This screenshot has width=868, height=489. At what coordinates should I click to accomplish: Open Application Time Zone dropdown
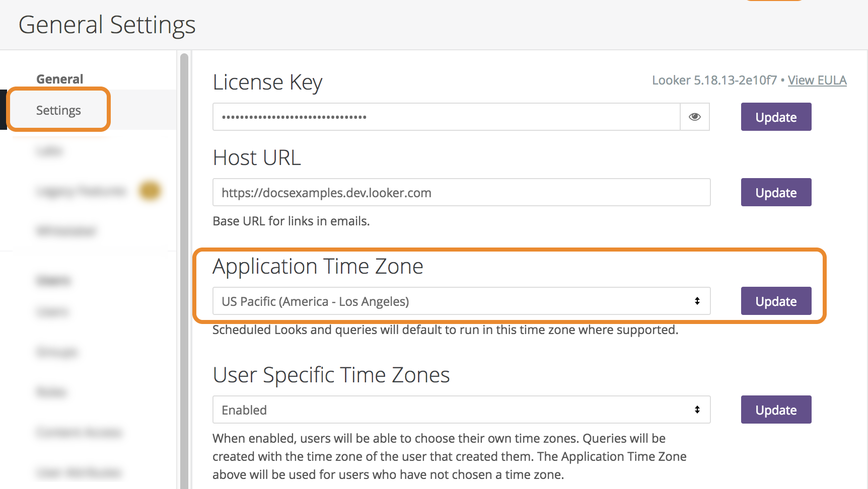point(462,301)
